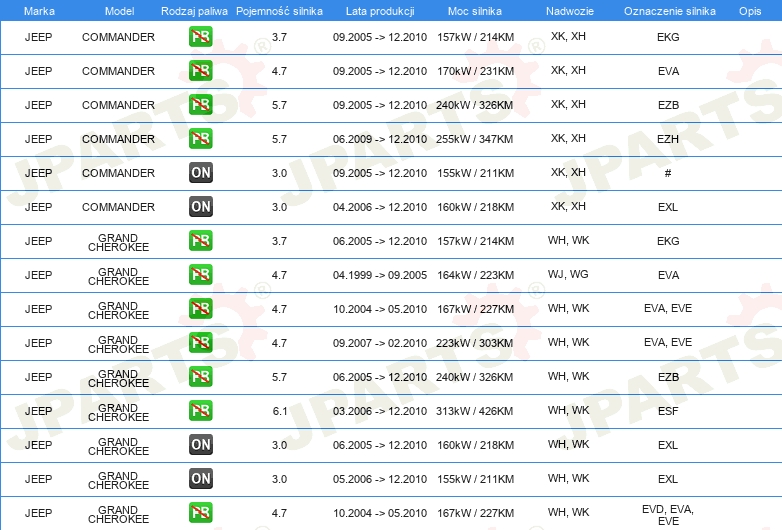This screenshot has height=530, width=782.
Task: Select engine code ESF cell
Action: point(668,411)
